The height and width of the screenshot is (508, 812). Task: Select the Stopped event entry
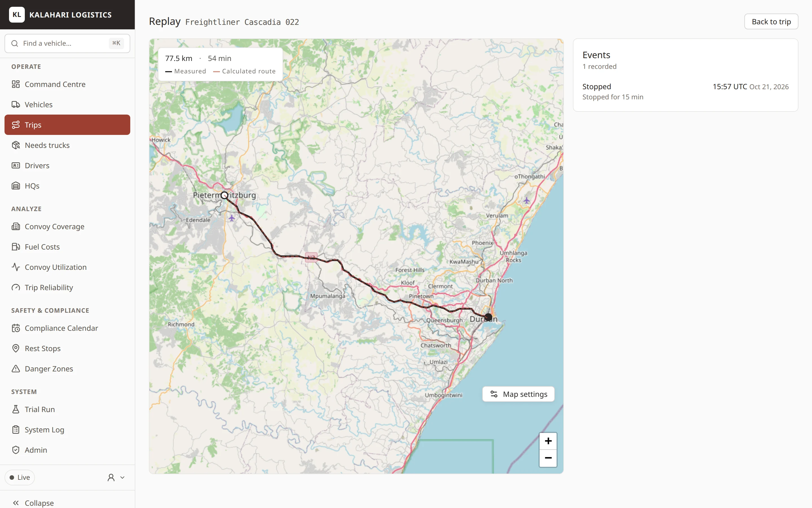click(x=685, y=91)
